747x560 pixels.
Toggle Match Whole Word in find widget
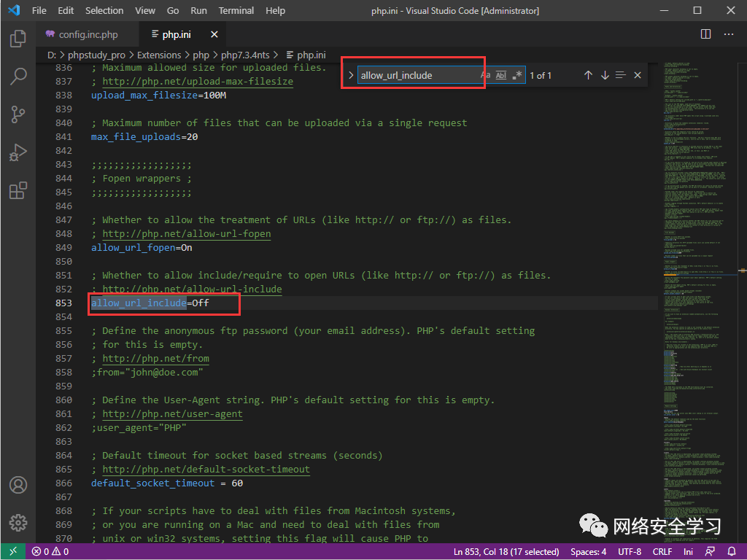[501, 75]
